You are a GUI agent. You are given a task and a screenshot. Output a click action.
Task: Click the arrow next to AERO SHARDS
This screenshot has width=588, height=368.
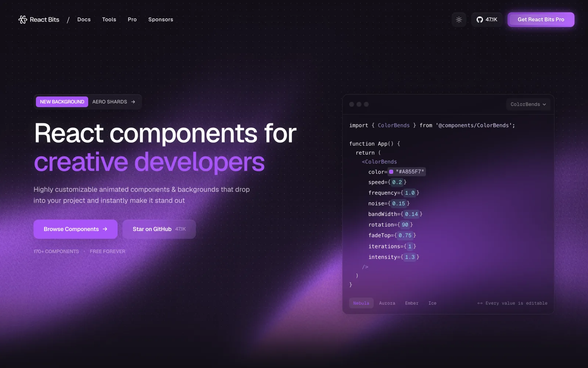(133, 102)
